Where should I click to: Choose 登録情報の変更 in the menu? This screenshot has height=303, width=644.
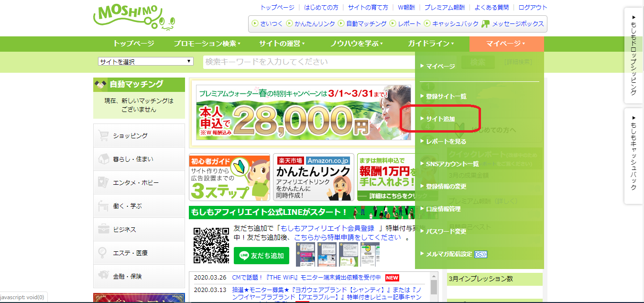click(446, 186)
